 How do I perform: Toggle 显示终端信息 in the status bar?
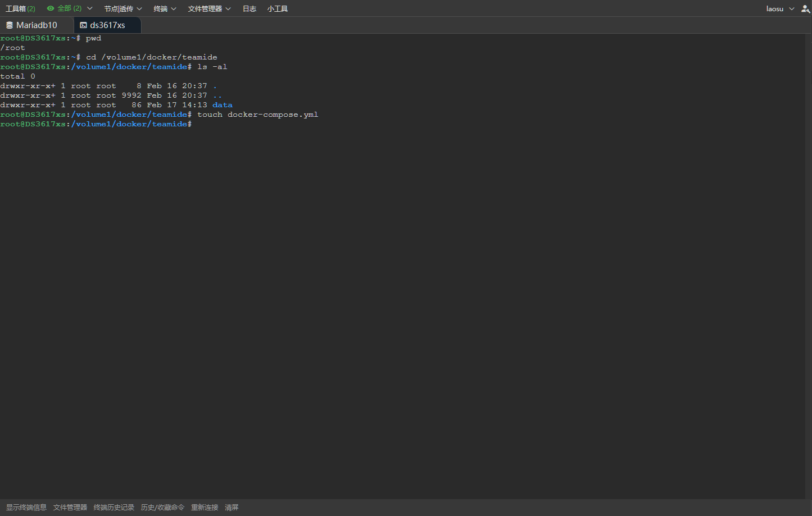[26, 507]
